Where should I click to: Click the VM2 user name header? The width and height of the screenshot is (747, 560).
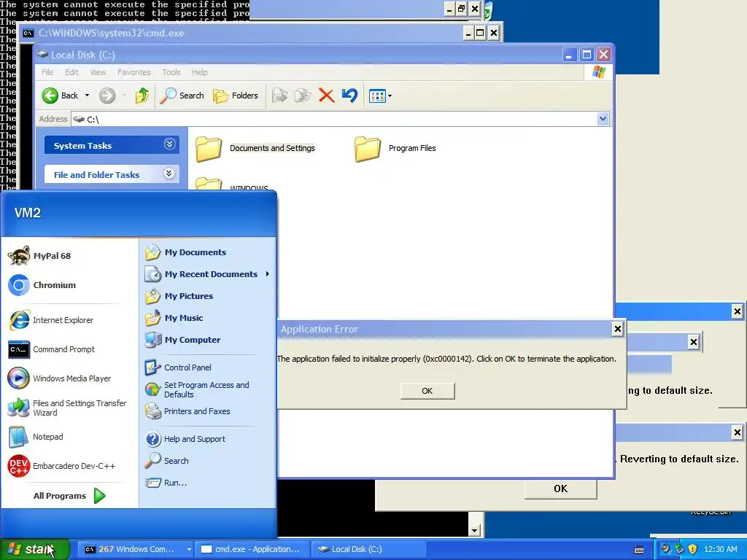point(28,212)
